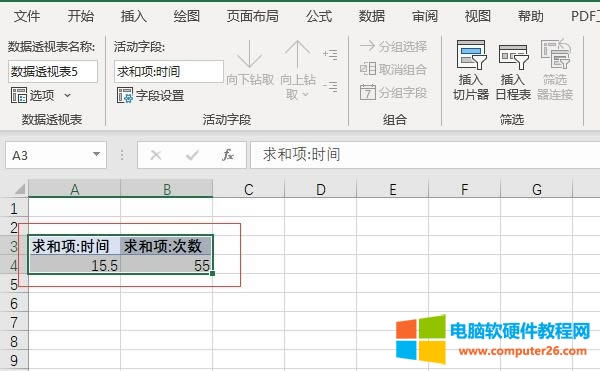Select row 8 header
600x371 pixels.
(14, 341)
